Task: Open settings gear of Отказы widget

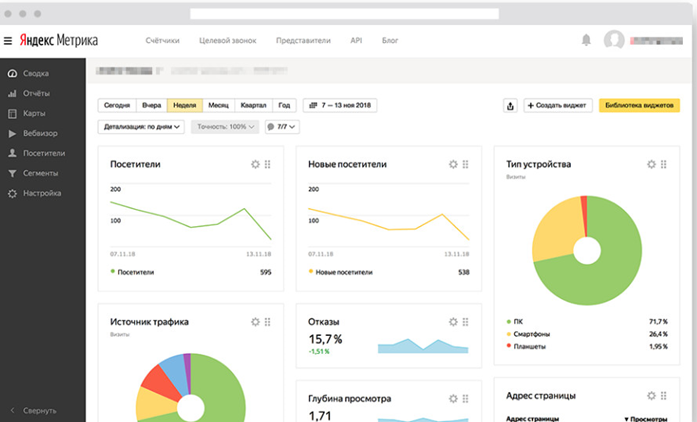Action: [453, 322]
